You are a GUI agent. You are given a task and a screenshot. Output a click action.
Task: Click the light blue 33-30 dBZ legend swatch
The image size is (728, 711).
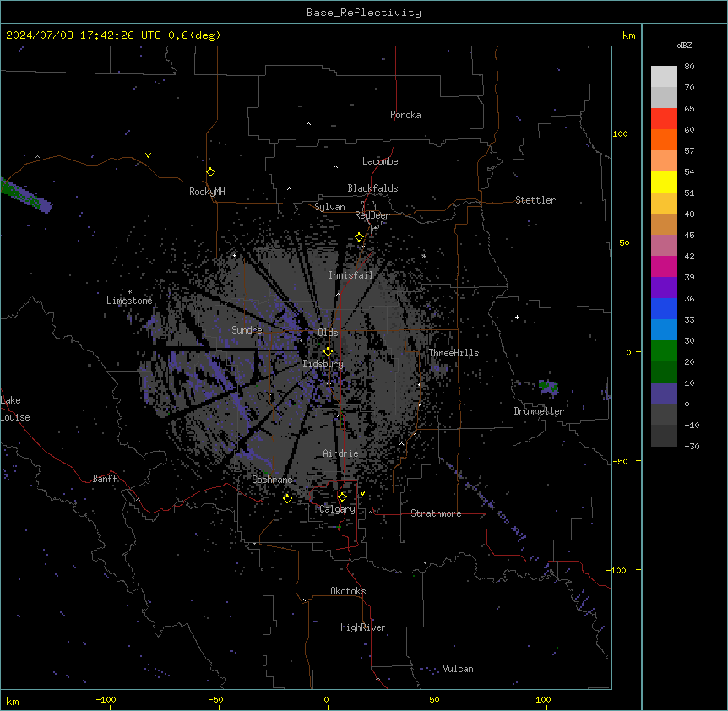pos(664,329)
